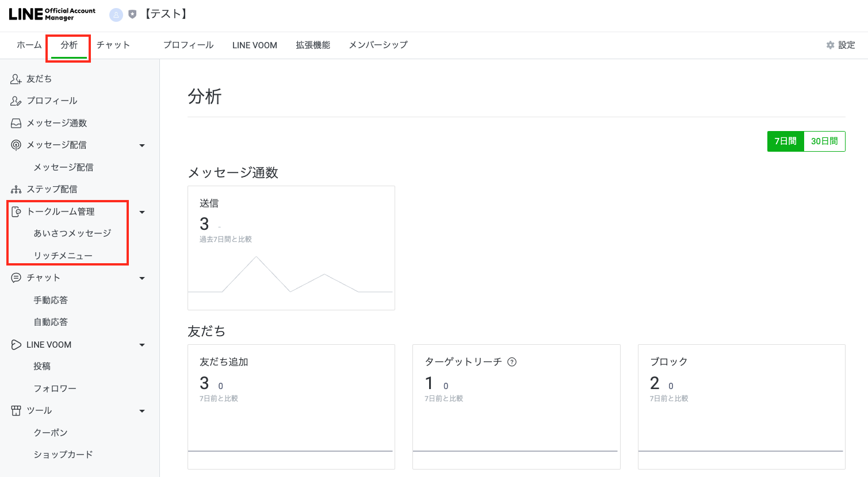Open the チャット tab in top navigation
The height and width of the screenshot is (477, 868).
coord(113,45)
